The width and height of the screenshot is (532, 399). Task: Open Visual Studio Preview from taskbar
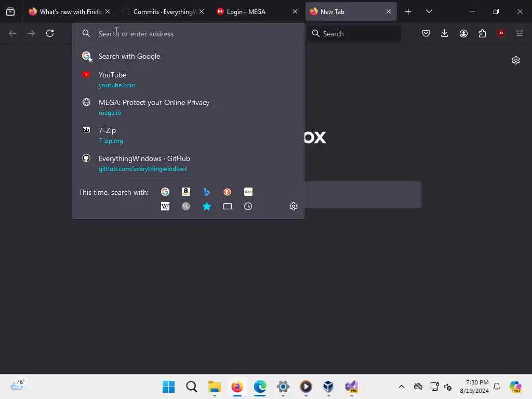point(352,387)
